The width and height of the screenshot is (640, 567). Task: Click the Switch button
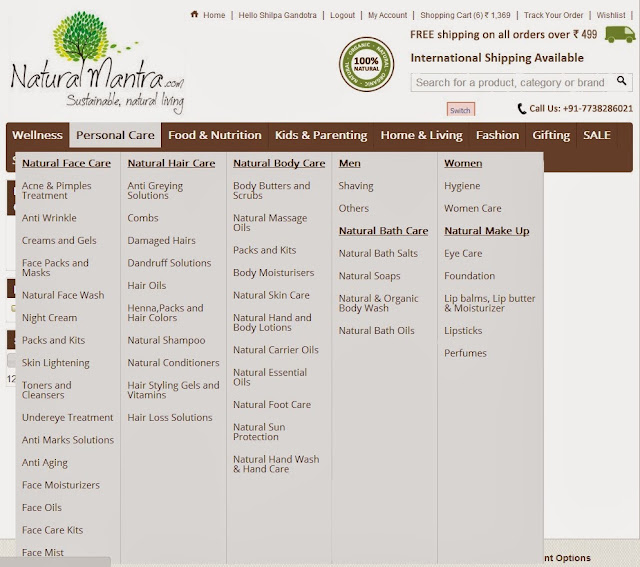[460, 110]
